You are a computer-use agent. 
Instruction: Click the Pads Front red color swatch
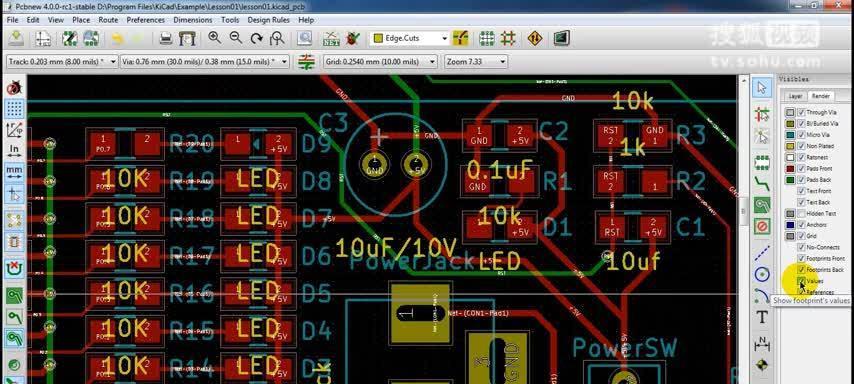click(x=790, y=168)
